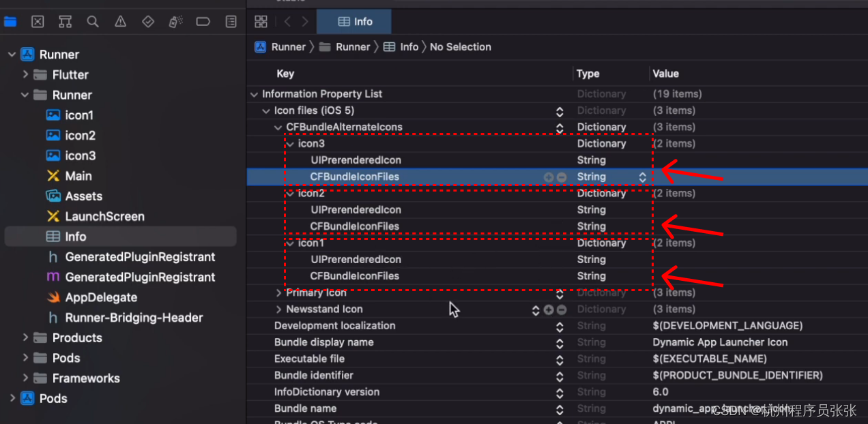
Task: Collapse the Runner project in navigator
Action: point(12,55)
